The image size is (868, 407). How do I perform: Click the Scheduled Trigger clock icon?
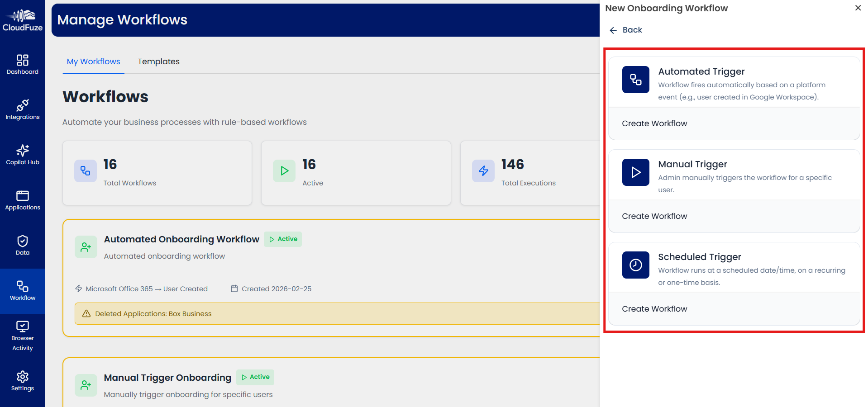(x=635, y=265)
